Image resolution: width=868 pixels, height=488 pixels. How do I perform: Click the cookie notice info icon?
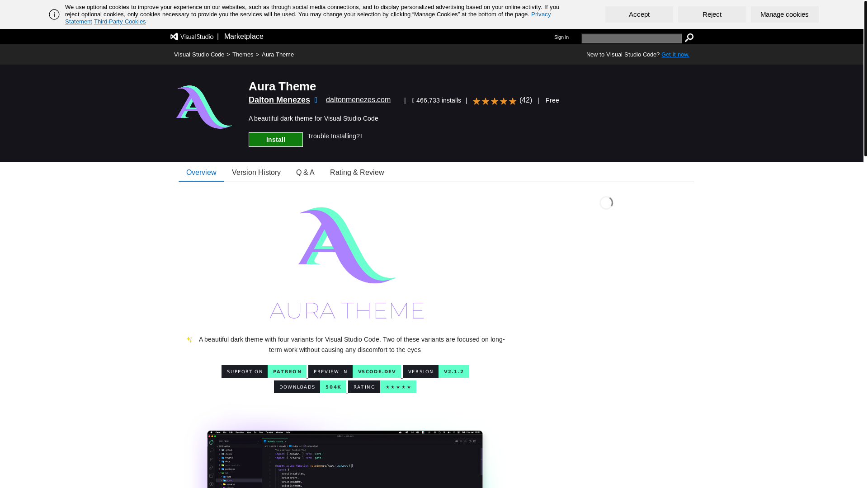[54, 14]
